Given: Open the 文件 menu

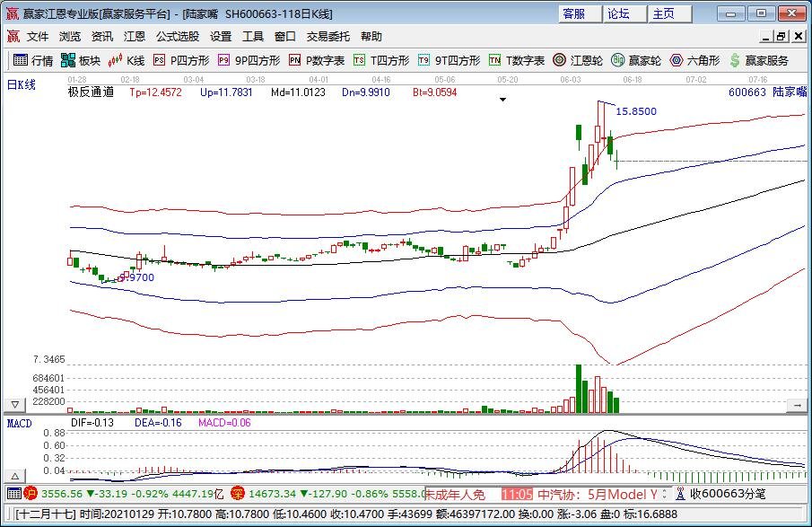Looking at the screenshot, I should point(38,36).
